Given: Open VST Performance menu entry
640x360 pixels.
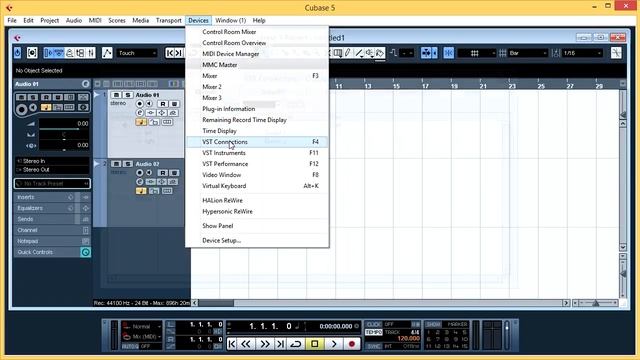Looking at the screenshot, I should tap(257, 164).
